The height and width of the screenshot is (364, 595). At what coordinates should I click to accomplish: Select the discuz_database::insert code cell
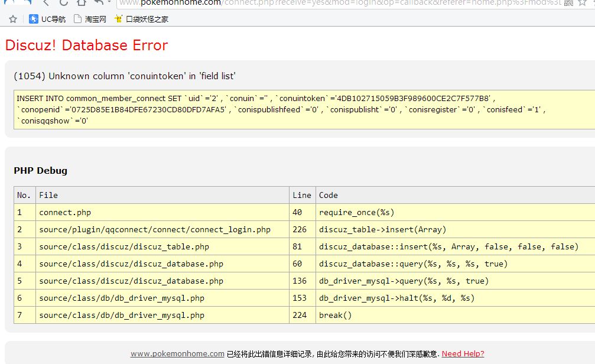(456, 246)
